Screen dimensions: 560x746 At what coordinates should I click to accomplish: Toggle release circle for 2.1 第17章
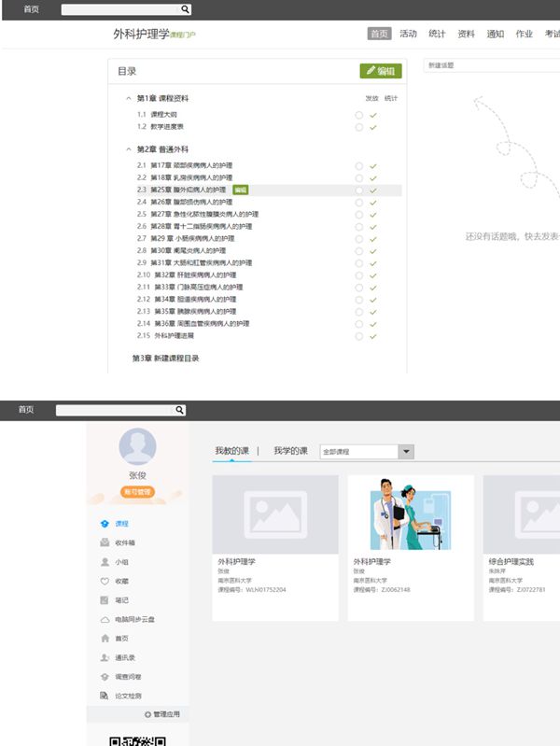click(x=359, y=165)
